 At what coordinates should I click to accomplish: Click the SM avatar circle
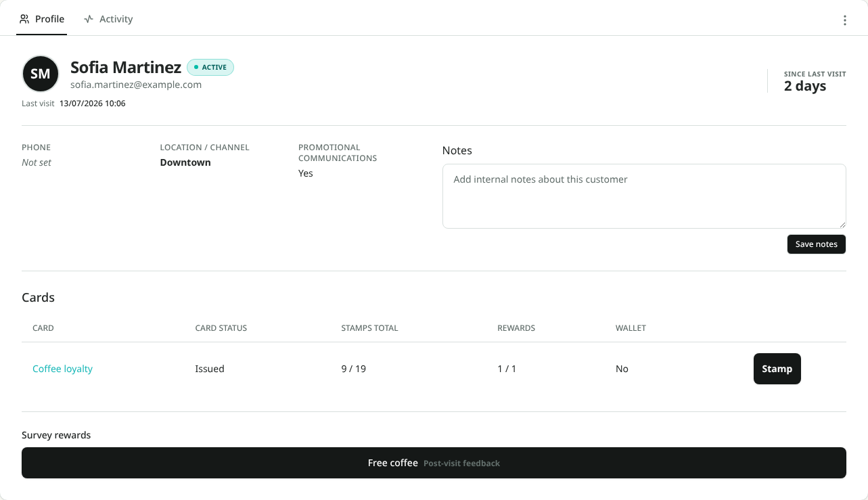coord(41,74)
